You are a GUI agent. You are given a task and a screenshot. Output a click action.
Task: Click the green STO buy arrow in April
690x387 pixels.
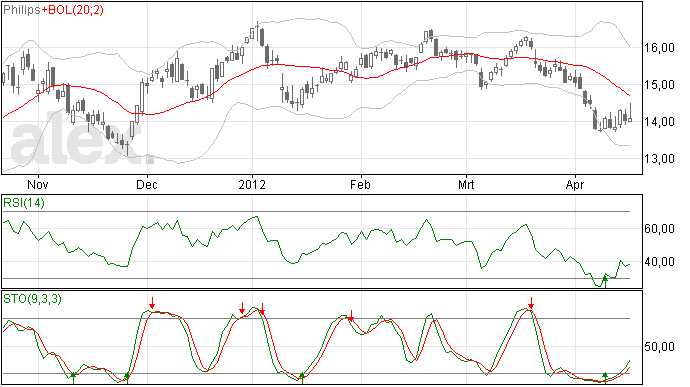coord(605,378)
